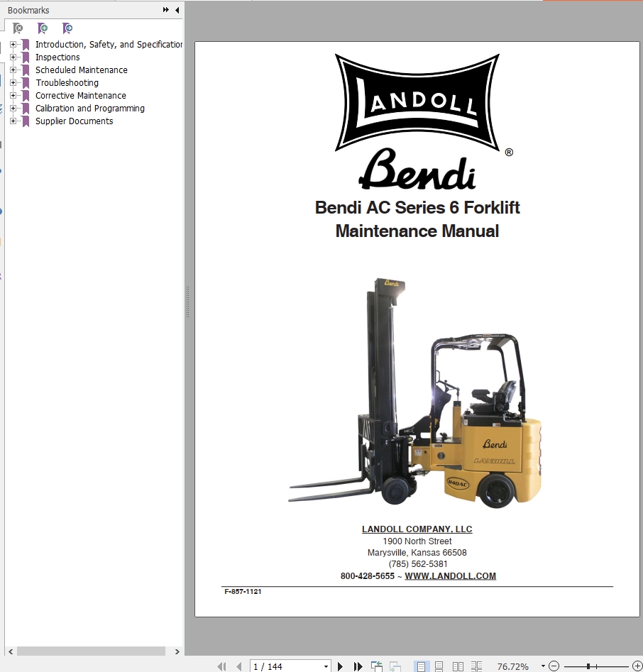Click the document number F-857-1121 text
This screenshot has width=643, height=672.
click(243, 591)
